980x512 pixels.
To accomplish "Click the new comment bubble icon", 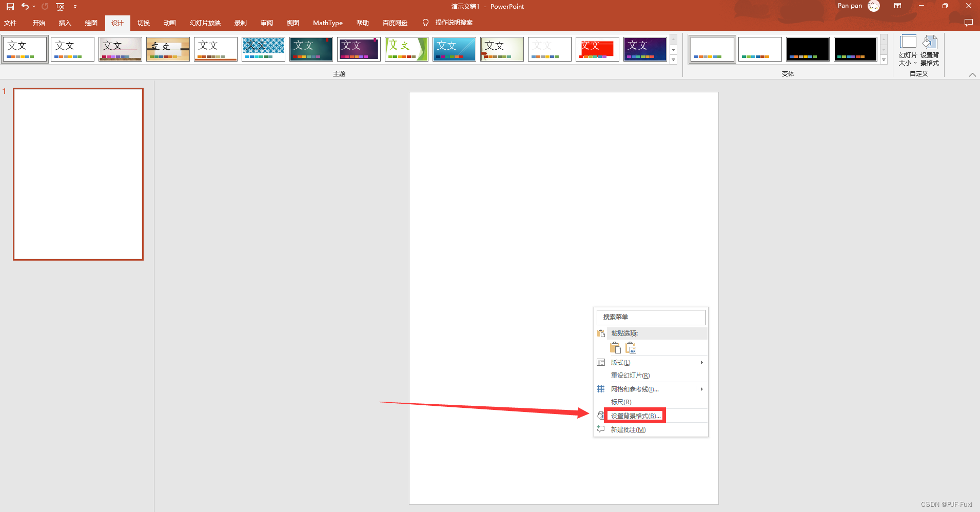I will 601,429.
